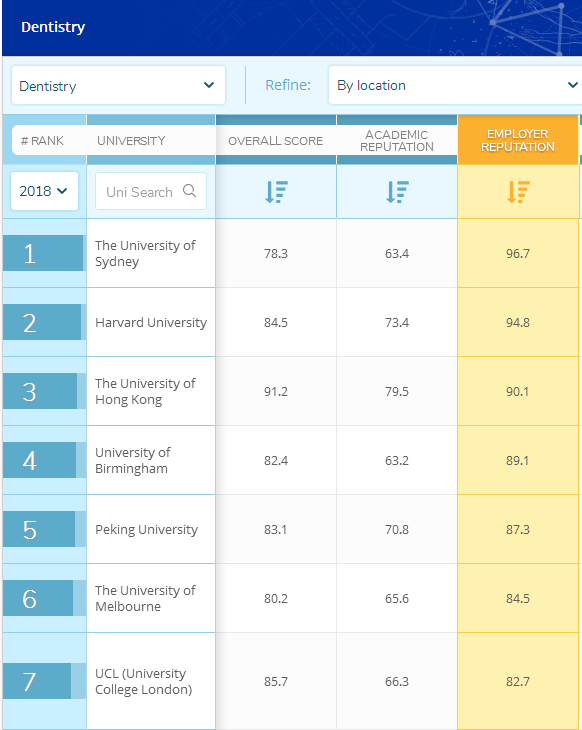Click Birmingham academic reputation 63.2
This screenshot has height=730, width=582.
(397, 460)
